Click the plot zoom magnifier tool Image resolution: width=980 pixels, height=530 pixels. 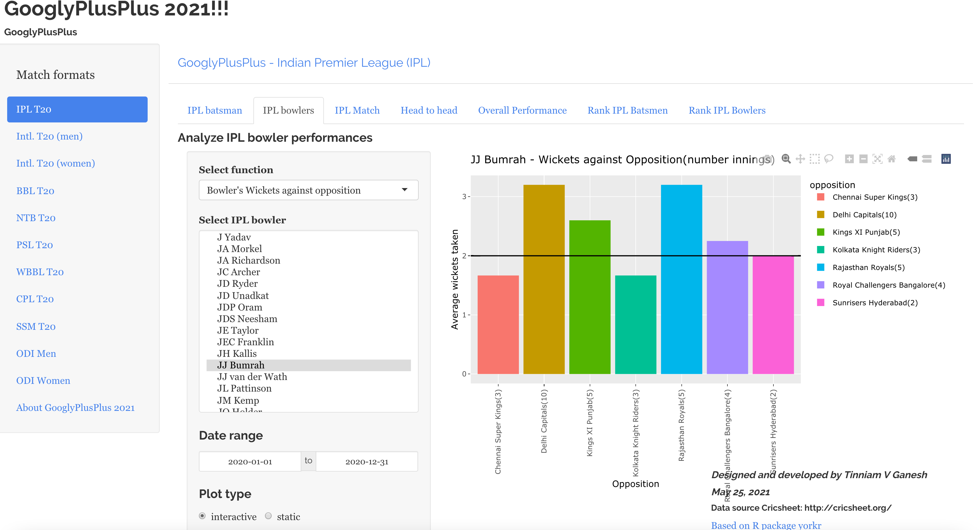(x=786, y=159)
